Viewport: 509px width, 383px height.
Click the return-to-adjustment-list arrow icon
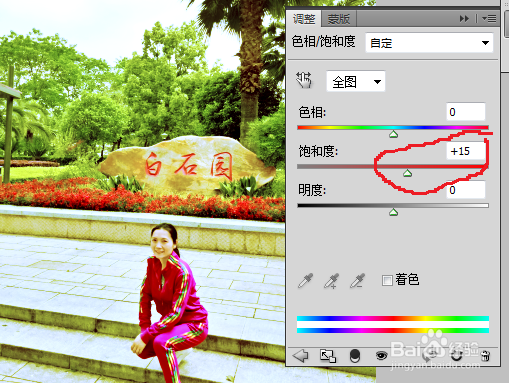[300, 356]
